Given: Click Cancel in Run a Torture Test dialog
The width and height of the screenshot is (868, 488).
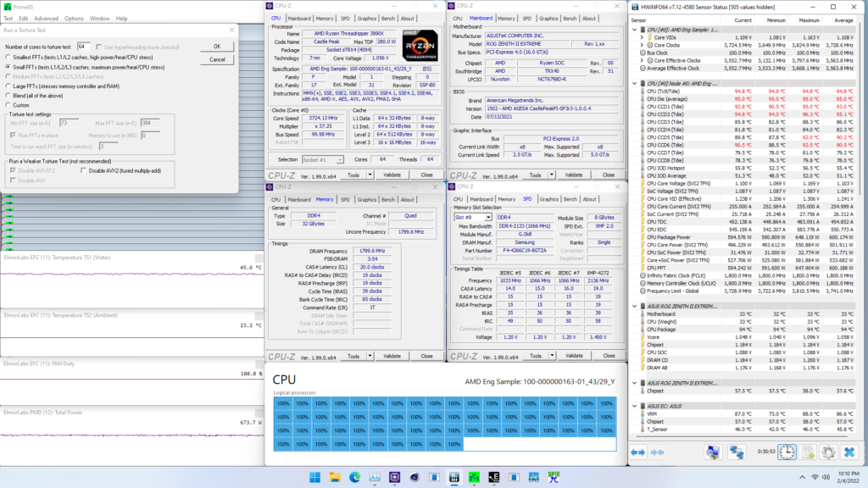Looking at the screenshot, I should (217, 60).
